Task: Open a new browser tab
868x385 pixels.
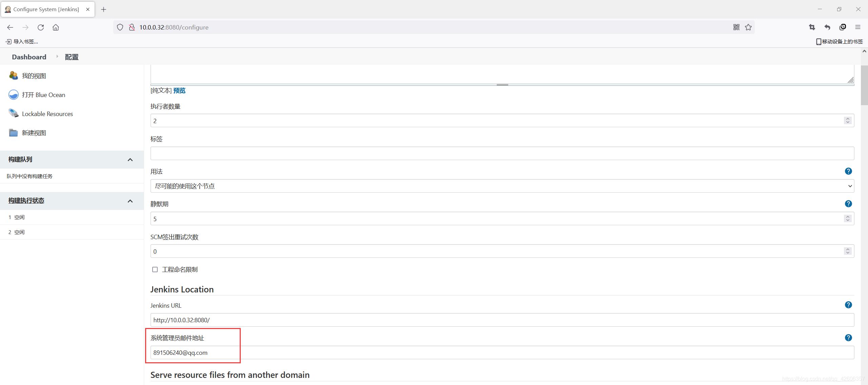Action: coord(104,9)
